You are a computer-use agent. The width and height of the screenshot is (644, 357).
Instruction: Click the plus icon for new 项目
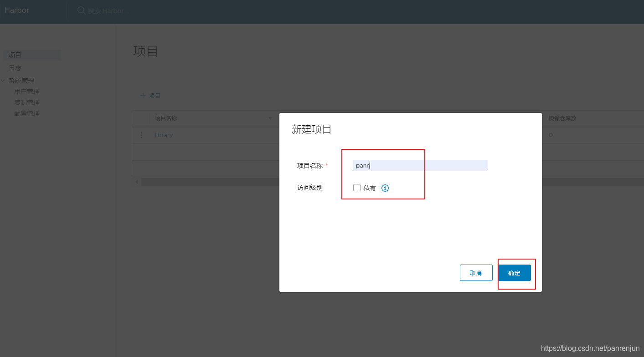[143, 96]
